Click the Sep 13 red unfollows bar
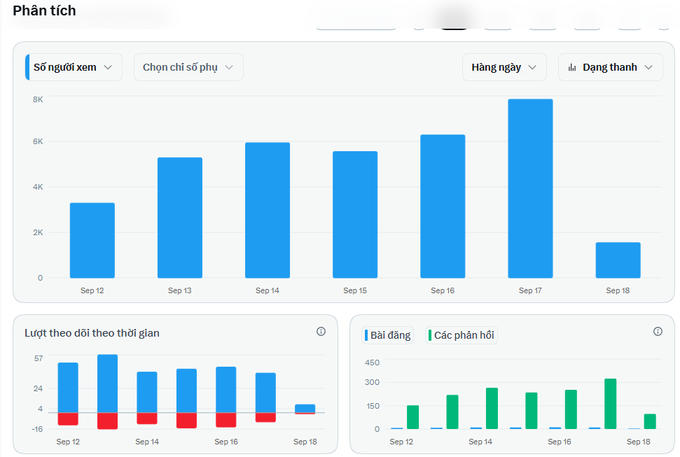Viewport: 680px width, 457px height. 108,421
